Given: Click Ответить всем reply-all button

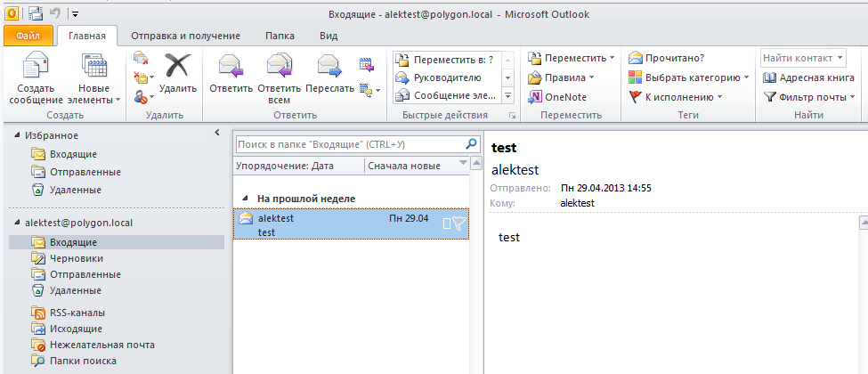Looking at the screenshot, I should (280, 78).
